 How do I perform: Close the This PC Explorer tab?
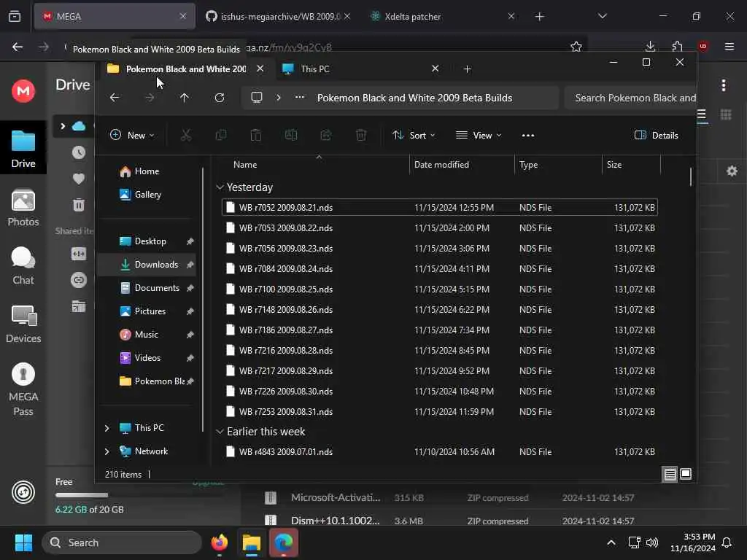pos(435,69)
